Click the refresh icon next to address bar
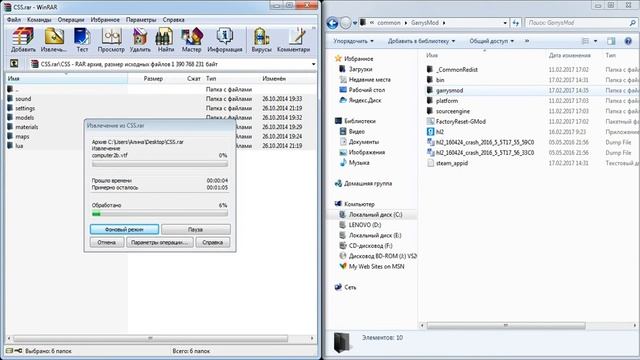 point(516,23)
